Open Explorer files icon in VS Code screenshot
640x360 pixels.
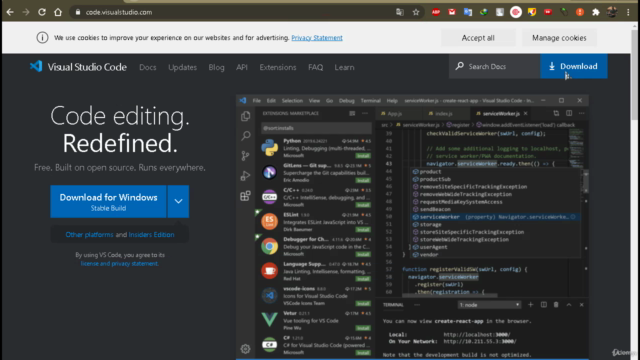point(245,116)
